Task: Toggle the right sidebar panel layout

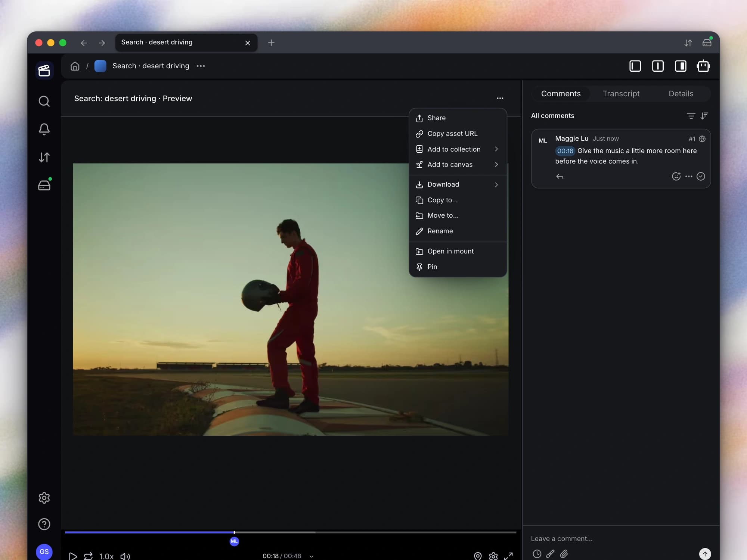Action: [x=681, y=66]
